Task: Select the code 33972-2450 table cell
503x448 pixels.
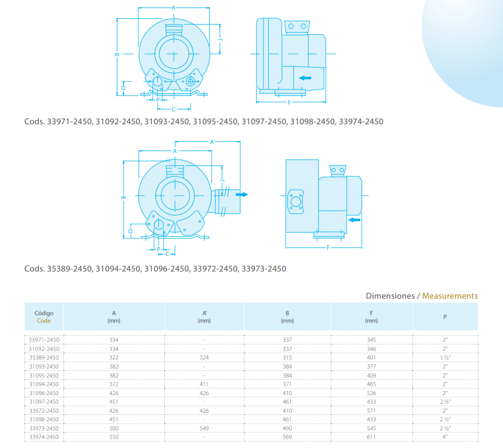Action: point(44,411)
